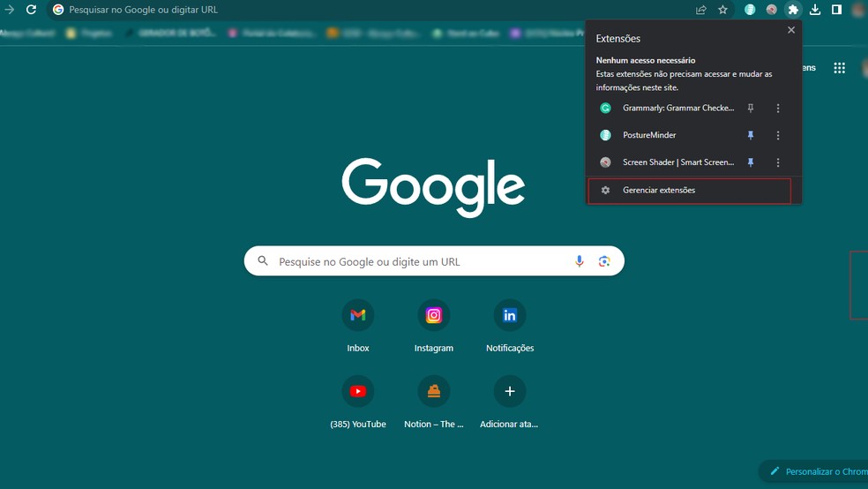Click the search magnifier icon in search box
The image size is (868, 489).
tap(263, 261)
